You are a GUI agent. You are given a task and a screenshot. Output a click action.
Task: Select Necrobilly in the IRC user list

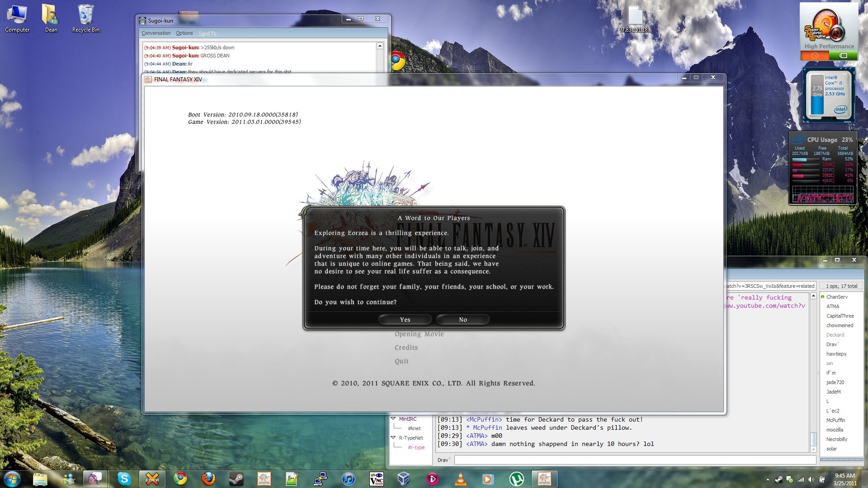837,439
